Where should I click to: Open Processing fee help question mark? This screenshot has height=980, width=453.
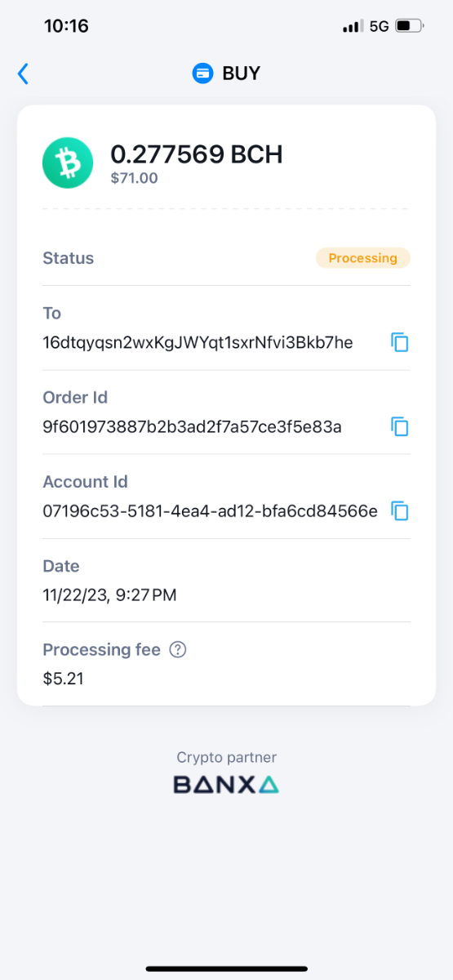point(177,650)
